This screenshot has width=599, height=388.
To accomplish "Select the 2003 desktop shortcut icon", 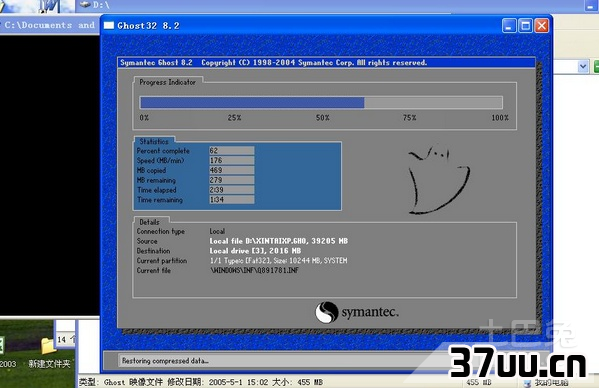I will click(x=2, y=345).
